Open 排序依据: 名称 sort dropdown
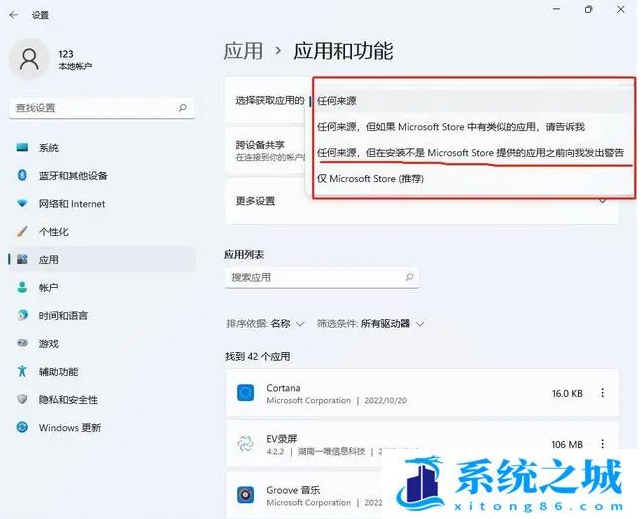The width and height of the screenshot is (642, 519). [265, 324]
